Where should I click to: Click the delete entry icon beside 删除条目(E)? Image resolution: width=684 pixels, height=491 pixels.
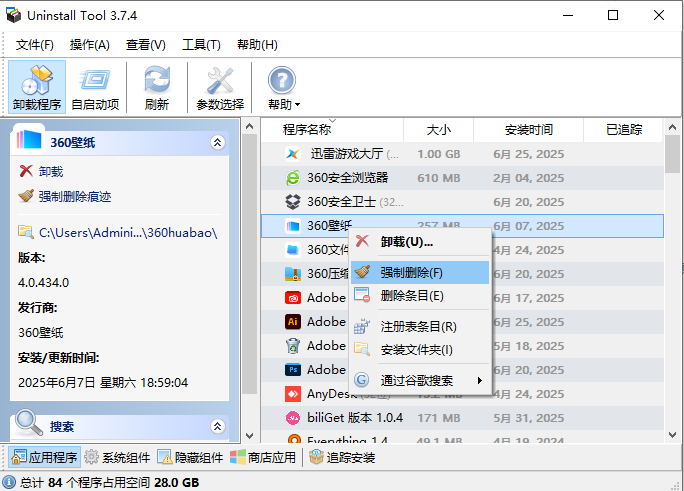pyautogui.click(x=362, y=295)
